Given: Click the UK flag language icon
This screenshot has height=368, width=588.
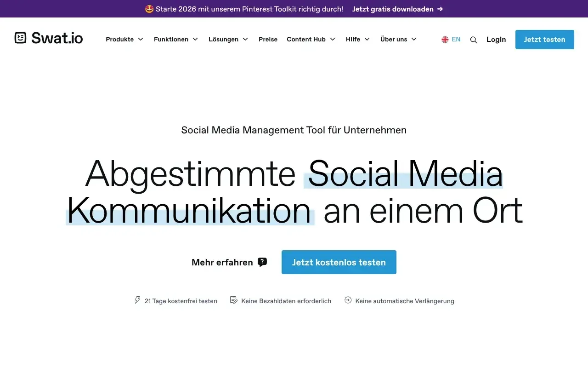Looking at the screenshot, I should (x=445, y=40).
